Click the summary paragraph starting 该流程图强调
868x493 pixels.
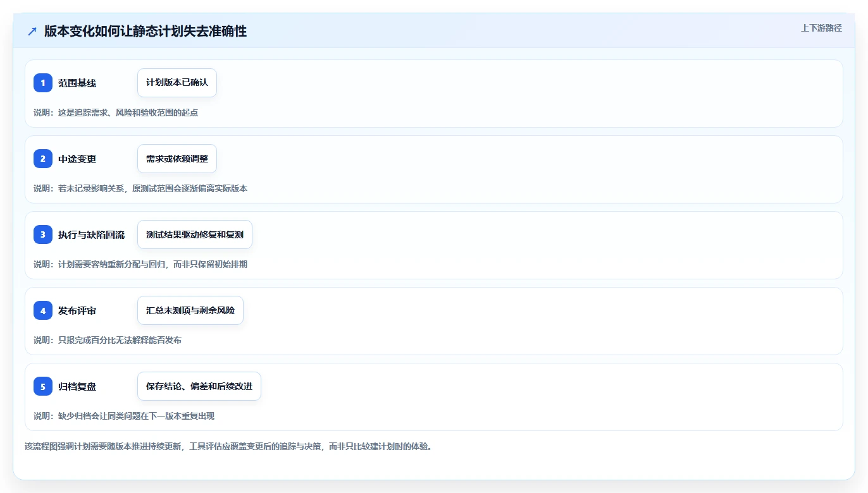click(x=228, y=446)
